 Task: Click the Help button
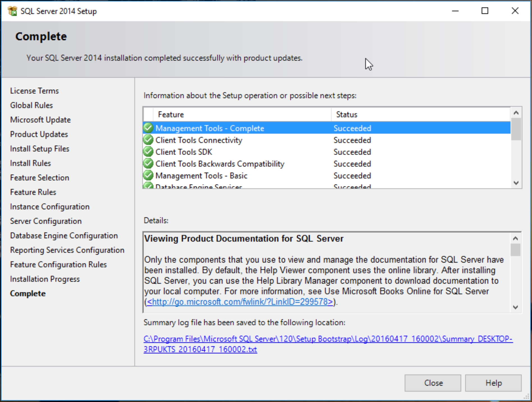(493, 383)
